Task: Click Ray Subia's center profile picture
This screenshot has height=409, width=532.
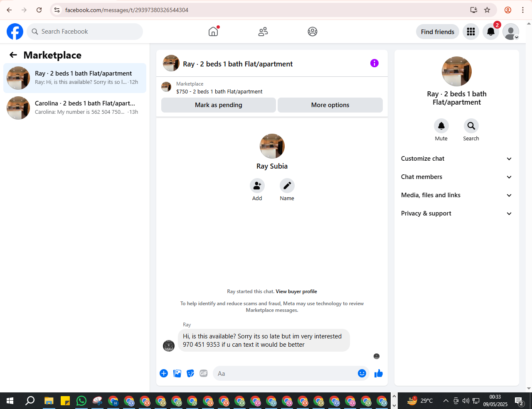Action: [x=272, y=146]
